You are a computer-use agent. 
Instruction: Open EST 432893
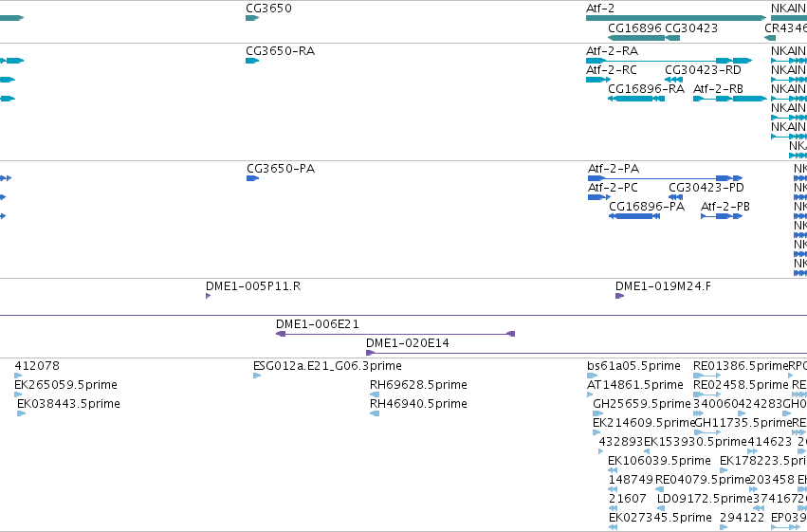point(601,451)
